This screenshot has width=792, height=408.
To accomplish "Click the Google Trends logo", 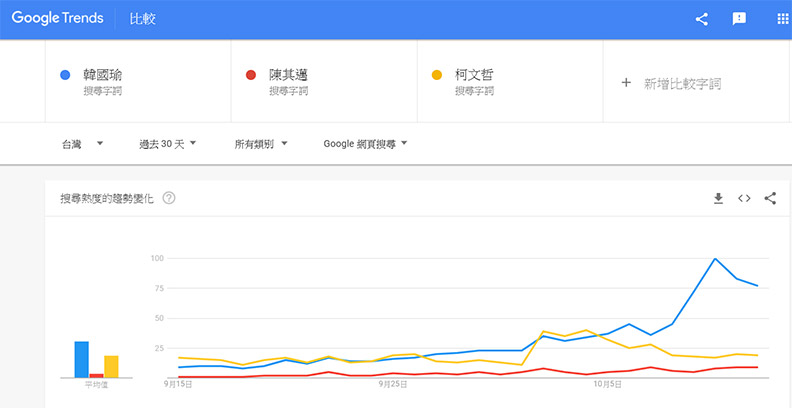I will tap(58, 19).
